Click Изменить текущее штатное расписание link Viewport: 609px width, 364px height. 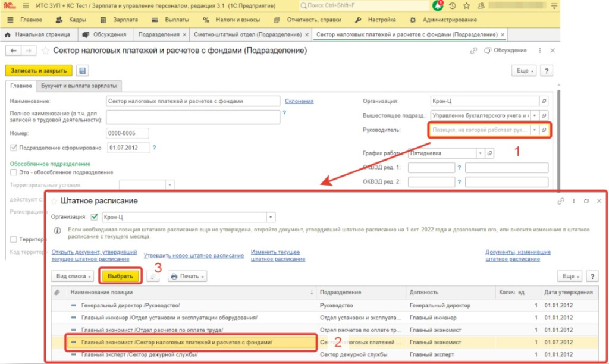278,255
